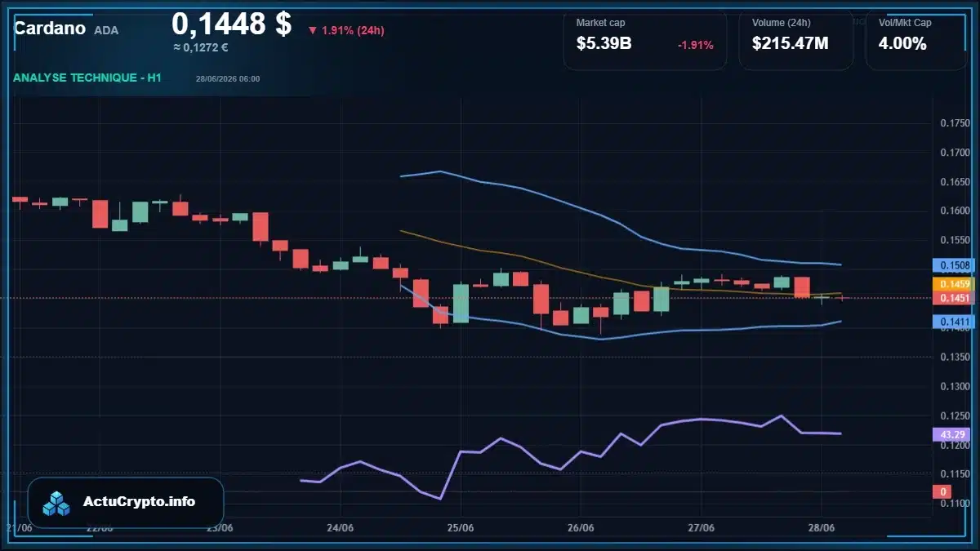The image size is (980, 551).
Task: Select the Cardano coin name
Action: 50,29
